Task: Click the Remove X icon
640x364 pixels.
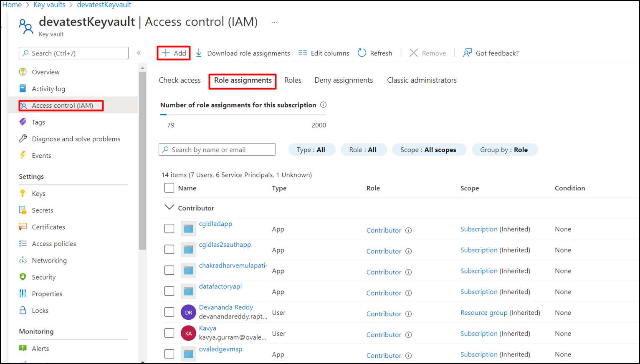Action: coord(413,53)
